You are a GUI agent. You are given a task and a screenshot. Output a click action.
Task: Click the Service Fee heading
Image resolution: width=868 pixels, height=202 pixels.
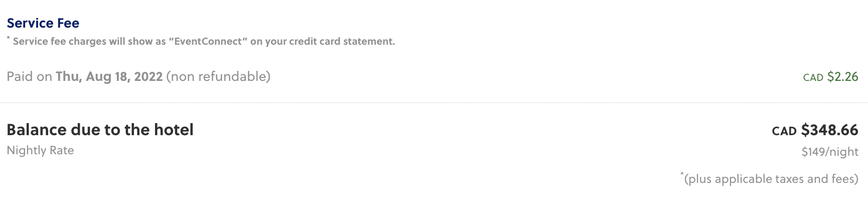[43, 23]
